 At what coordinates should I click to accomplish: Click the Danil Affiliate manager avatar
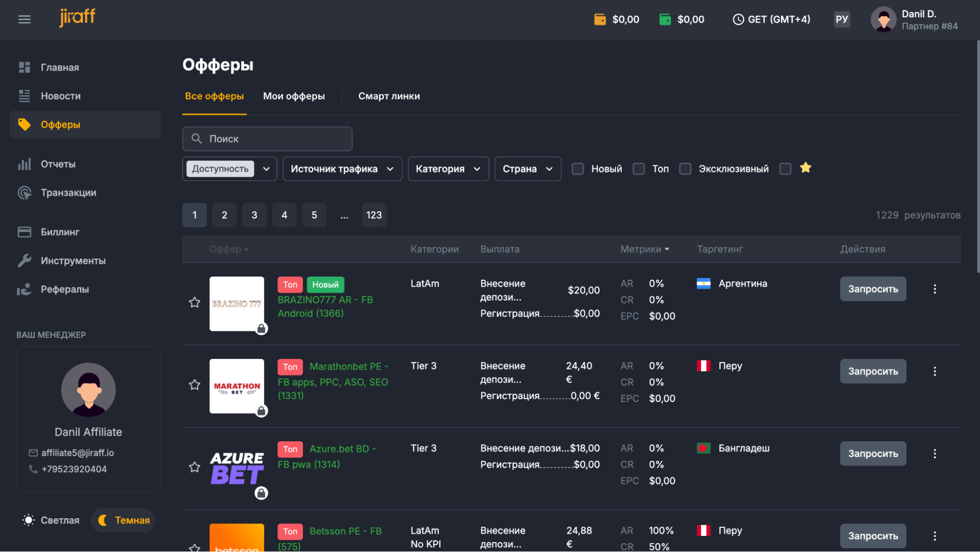point(88,390)
